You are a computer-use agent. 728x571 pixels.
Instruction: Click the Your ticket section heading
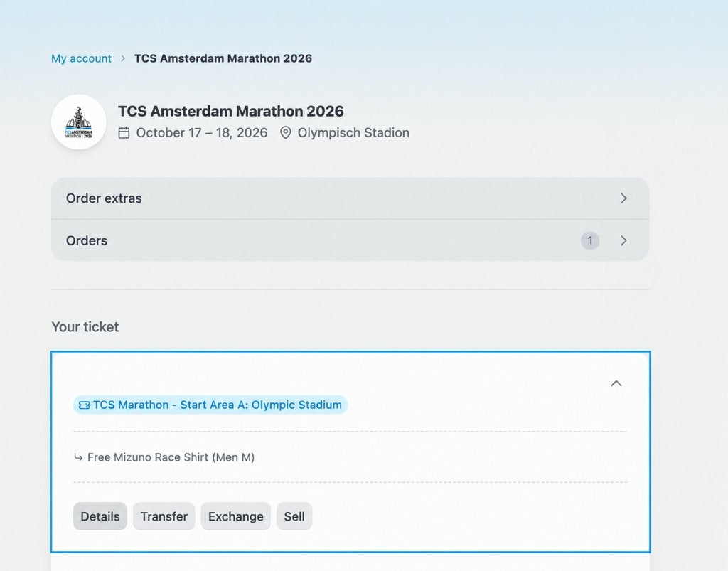point(85,327)
